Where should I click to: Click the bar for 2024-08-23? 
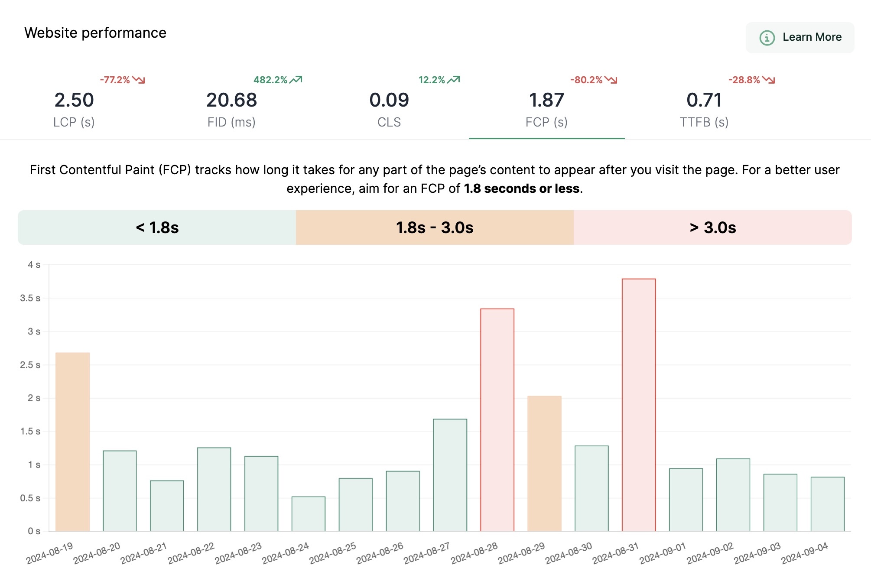[261, 494]
